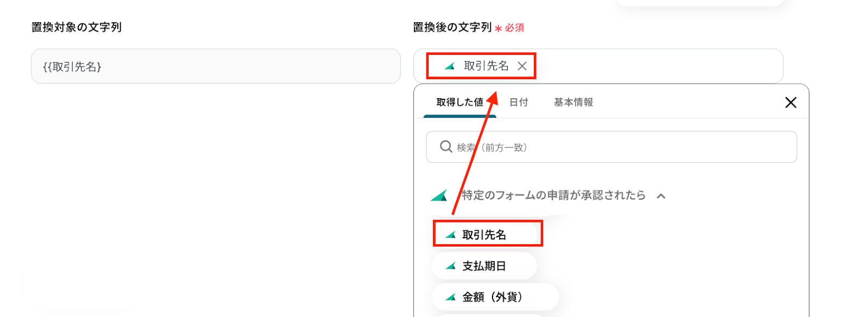This screenshot has height=317, width=868.
Task: Select the 取得した値 tab
Action: pos(459,102)
